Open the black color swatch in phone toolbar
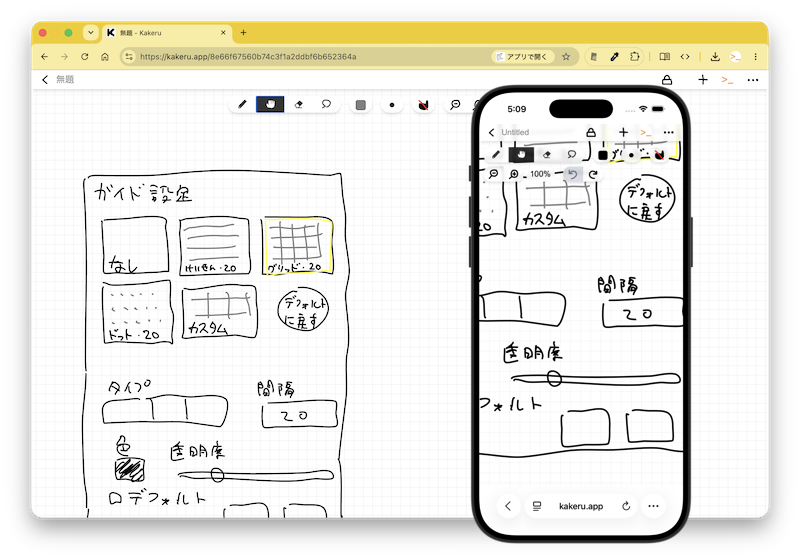Viewport: 800px width, 559px height. click(603, 155)
